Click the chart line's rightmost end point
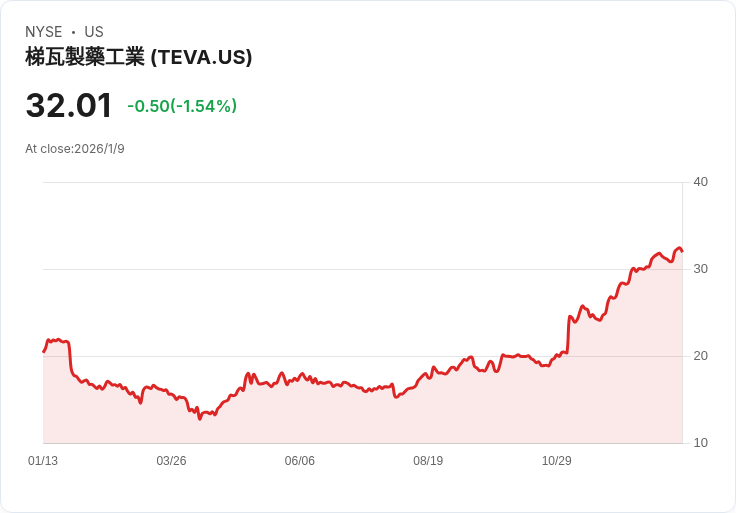Viewport: 736px width, 513px height. coord(682,251)
